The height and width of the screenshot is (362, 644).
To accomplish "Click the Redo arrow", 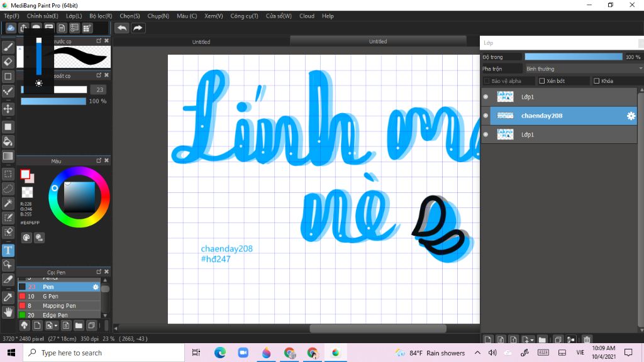I will [x=138, y=28].
